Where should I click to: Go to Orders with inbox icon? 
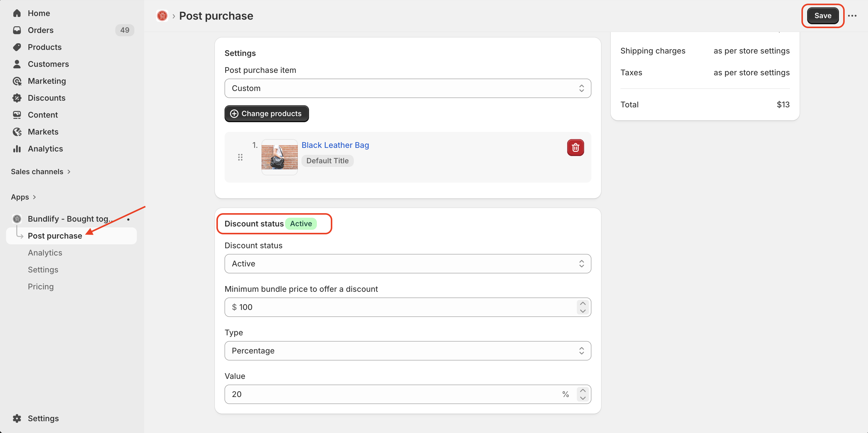(17, 30)
